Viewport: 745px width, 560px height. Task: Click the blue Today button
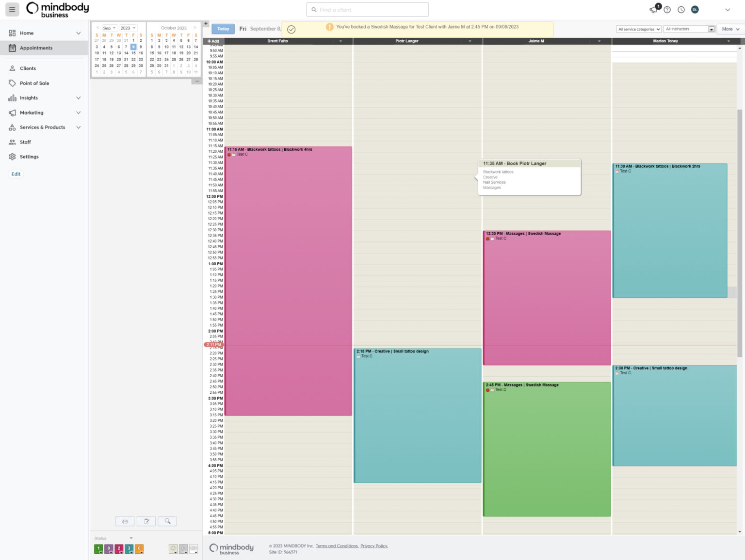click(223, 29)
